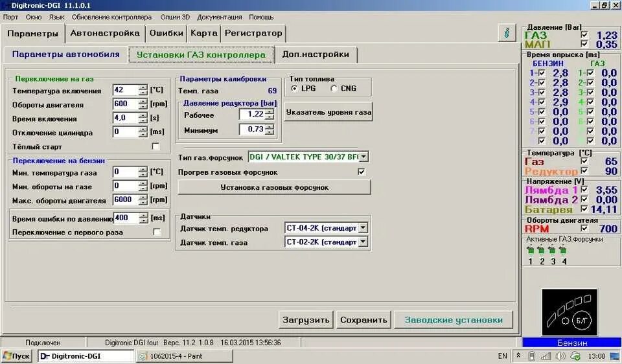Open Датчик темп. редуктора dropdown
622x364 pixels.
(x=363, y=228)
